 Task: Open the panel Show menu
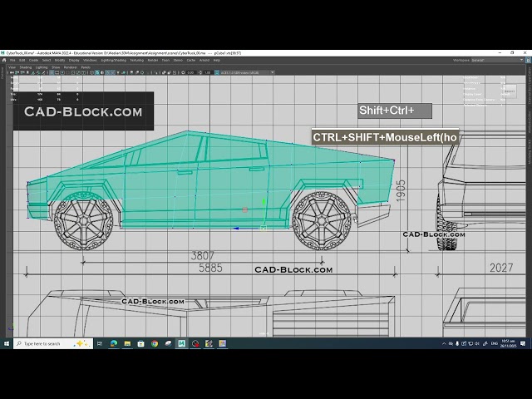pyautogui.click(x=56, y=67)
